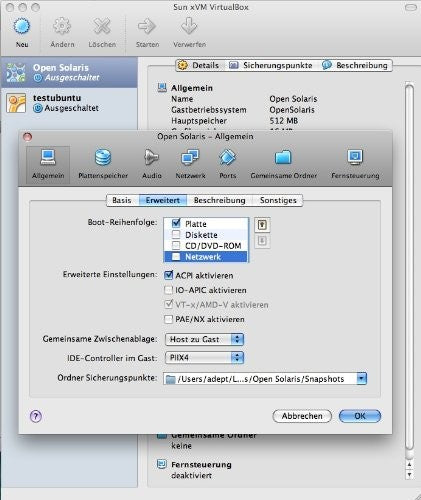This screenshot has width=421, height=500.
Task: Click the Ändern gear icon
Action: [62, 26]
